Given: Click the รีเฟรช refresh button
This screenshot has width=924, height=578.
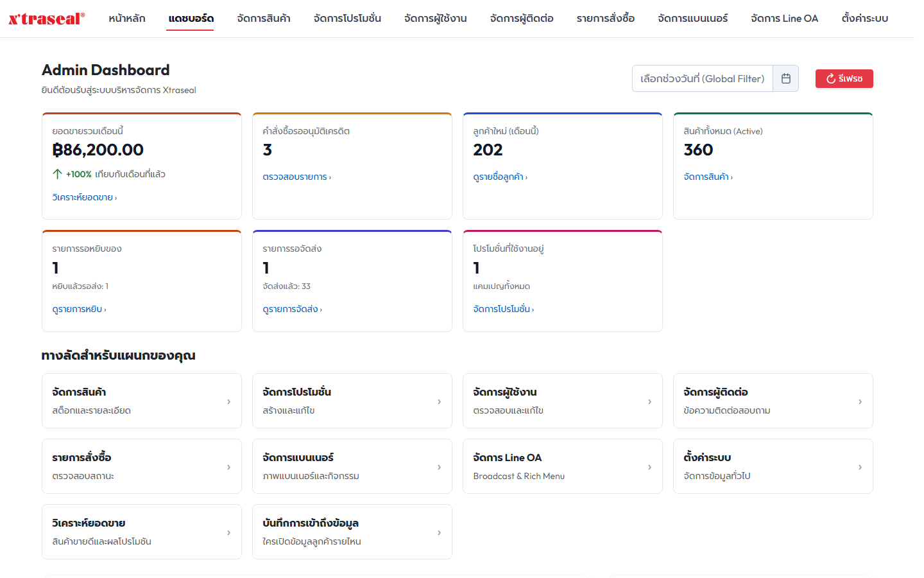Looking at the screenshot, I should click(x=844, y=78).
